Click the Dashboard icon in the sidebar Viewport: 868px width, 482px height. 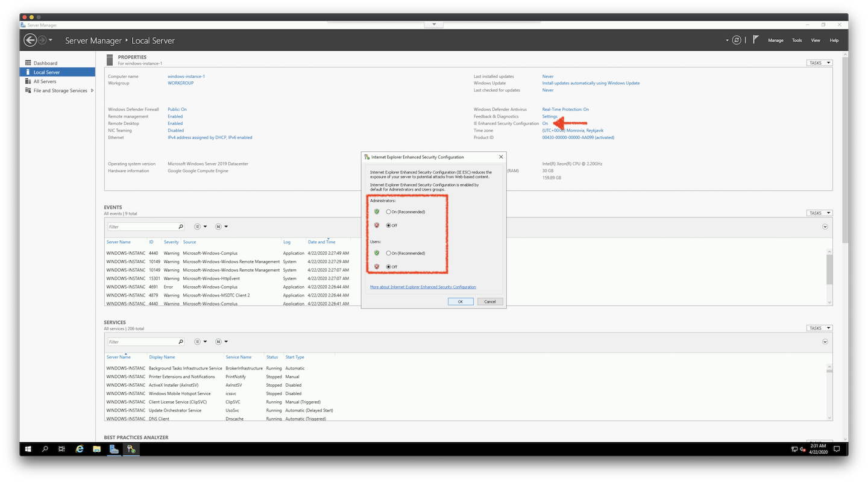pos(28,63)
